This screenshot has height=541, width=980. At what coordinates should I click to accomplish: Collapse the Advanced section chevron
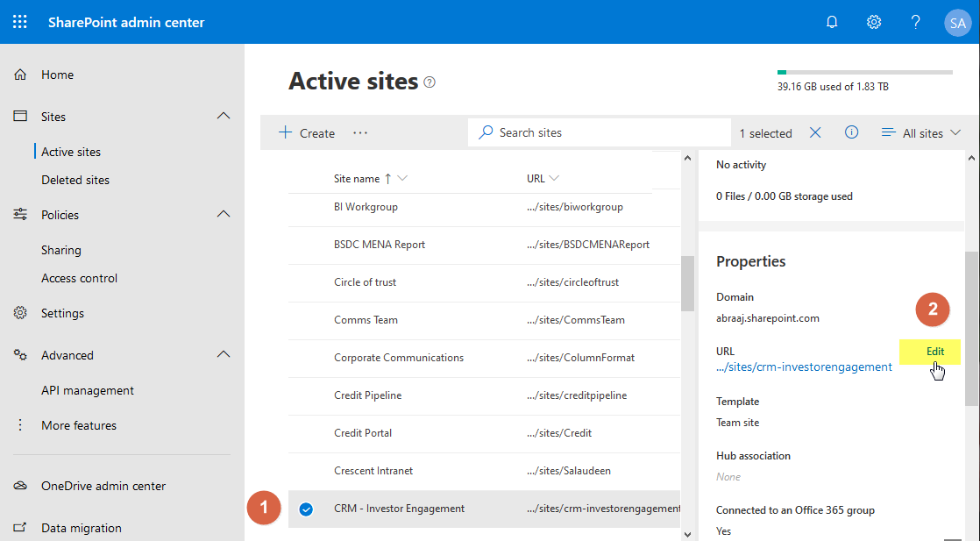pyautogui.click(x=224, y=354)
